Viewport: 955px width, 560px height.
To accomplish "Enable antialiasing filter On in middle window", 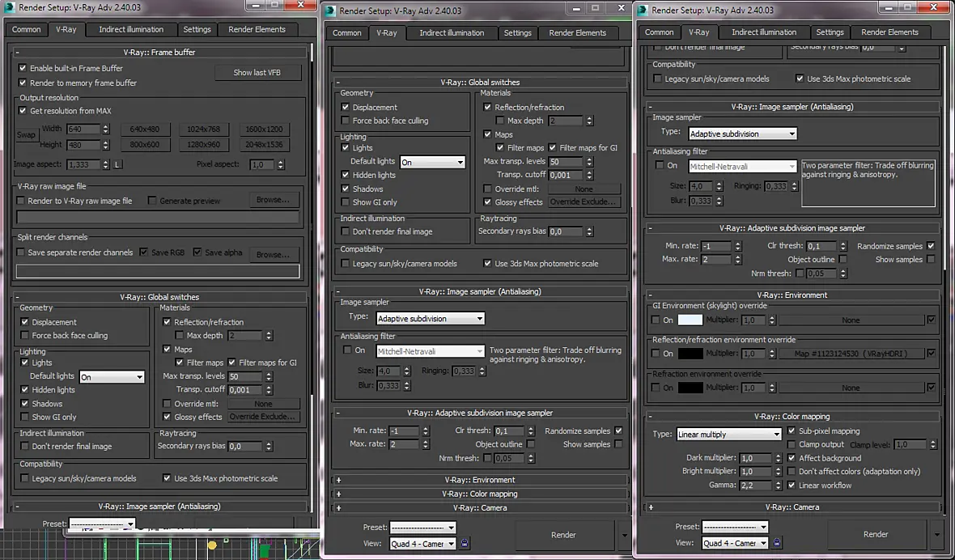I will tap(347, 350).
